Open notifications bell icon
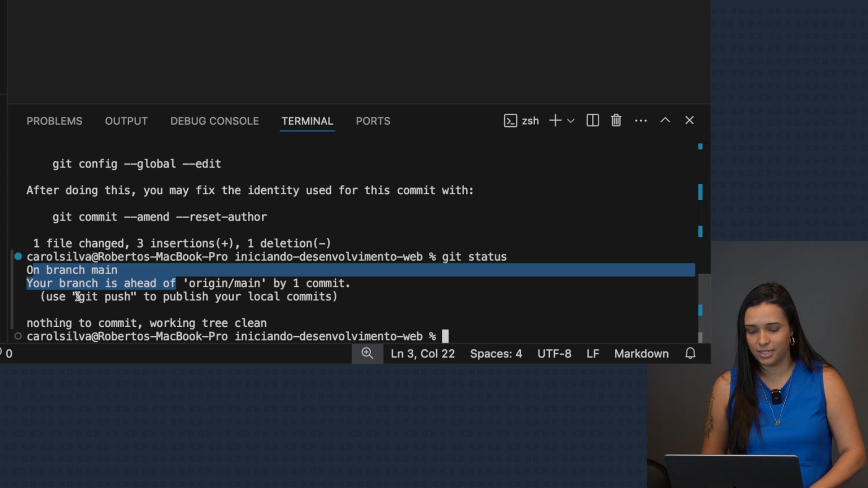This screenshot has height=488, width=868. click(x=690, y=353)
